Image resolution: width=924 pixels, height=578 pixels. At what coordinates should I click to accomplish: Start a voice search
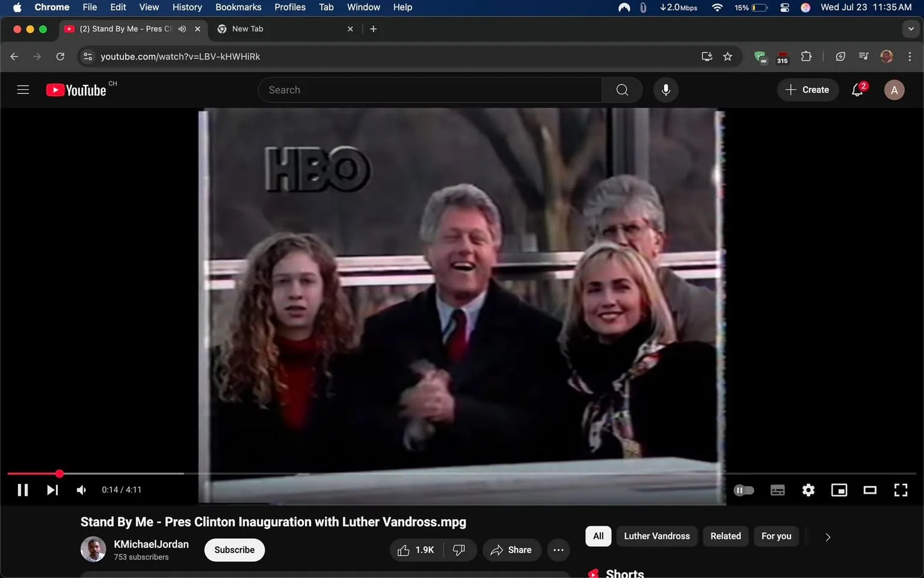point(665,89)
